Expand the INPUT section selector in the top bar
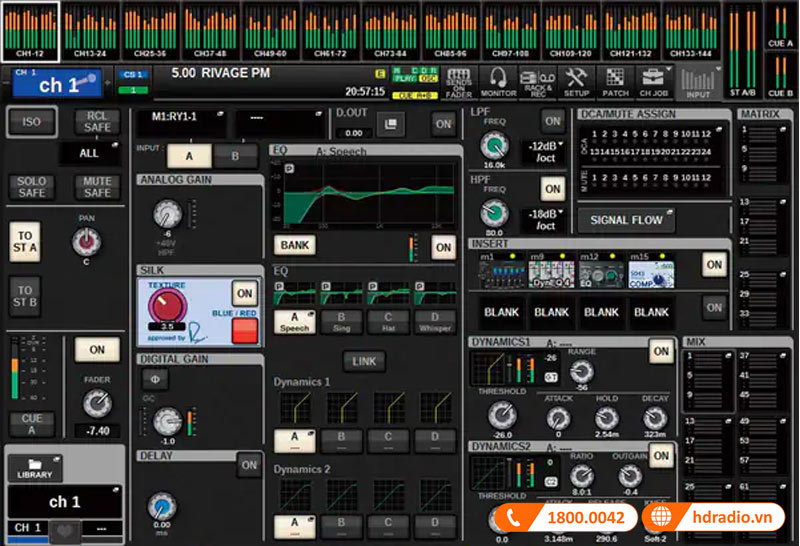This screenshot has width=800, height=546. point(699,83)
